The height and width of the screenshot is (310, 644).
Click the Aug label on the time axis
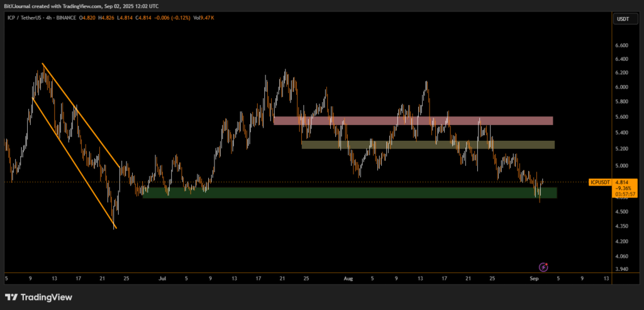click(x=348, y=277)
